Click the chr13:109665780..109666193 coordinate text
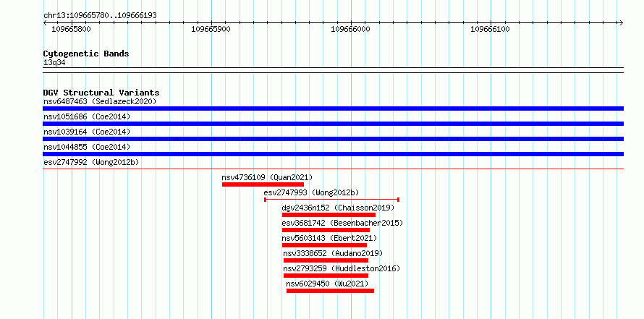The width and height of the screenshot is (644, 319). coord(100,16)
